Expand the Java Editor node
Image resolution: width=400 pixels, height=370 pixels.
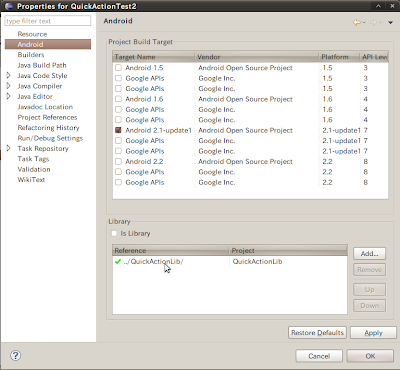pos(9,96)
